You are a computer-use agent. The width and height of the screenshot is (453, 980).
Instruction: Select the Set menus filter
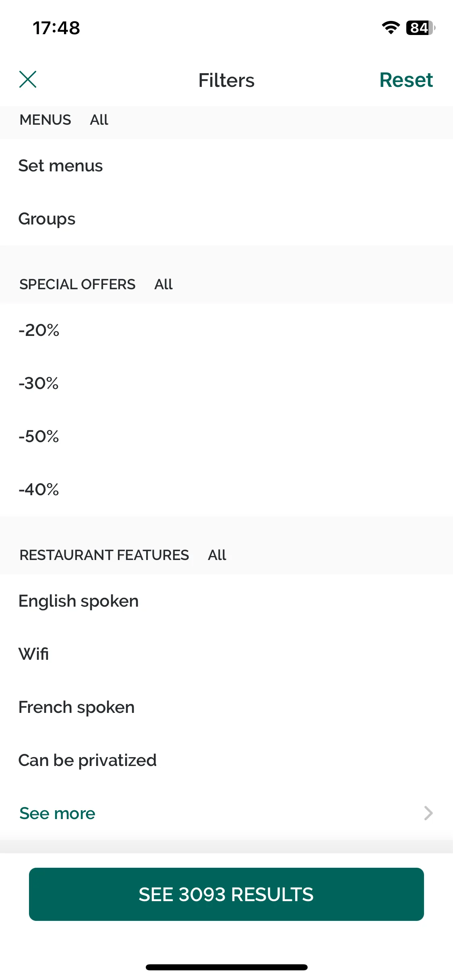pos(226,166)
